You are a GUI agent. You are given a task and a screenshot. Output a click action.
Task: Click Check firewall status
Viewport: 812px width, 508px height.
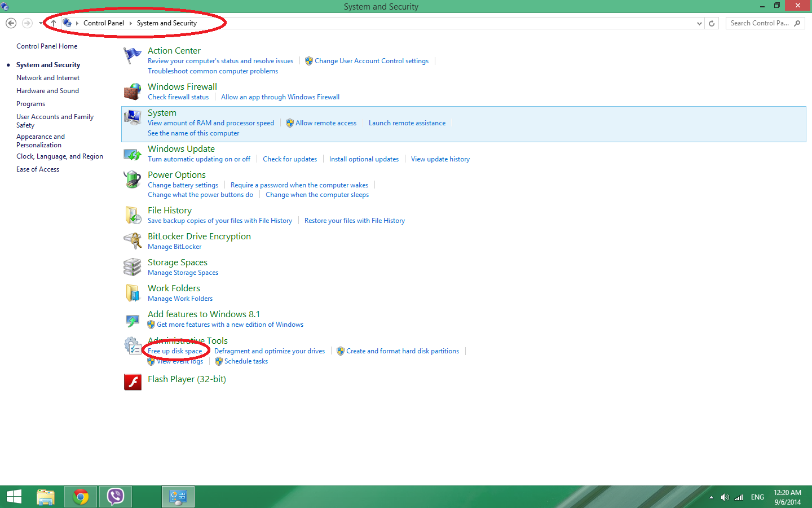(x=178, y=97)
